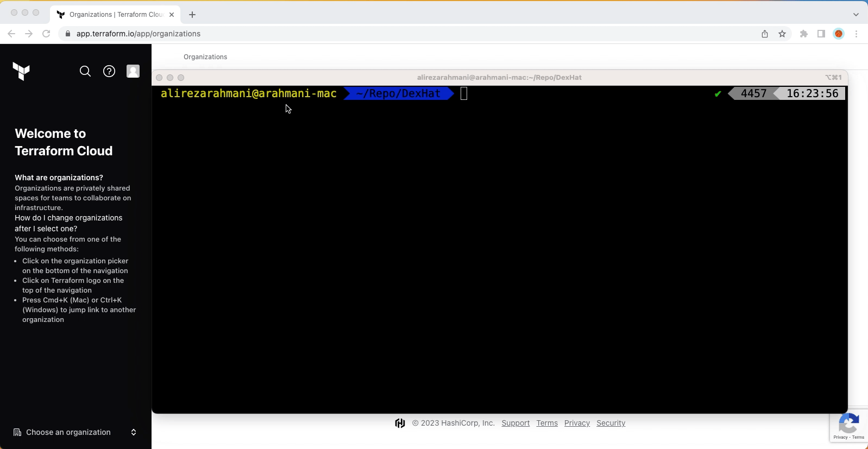The height and width of the screenshot is (449, 868).
Task: Open the user profile avatar menu
Action: [133, 71]
